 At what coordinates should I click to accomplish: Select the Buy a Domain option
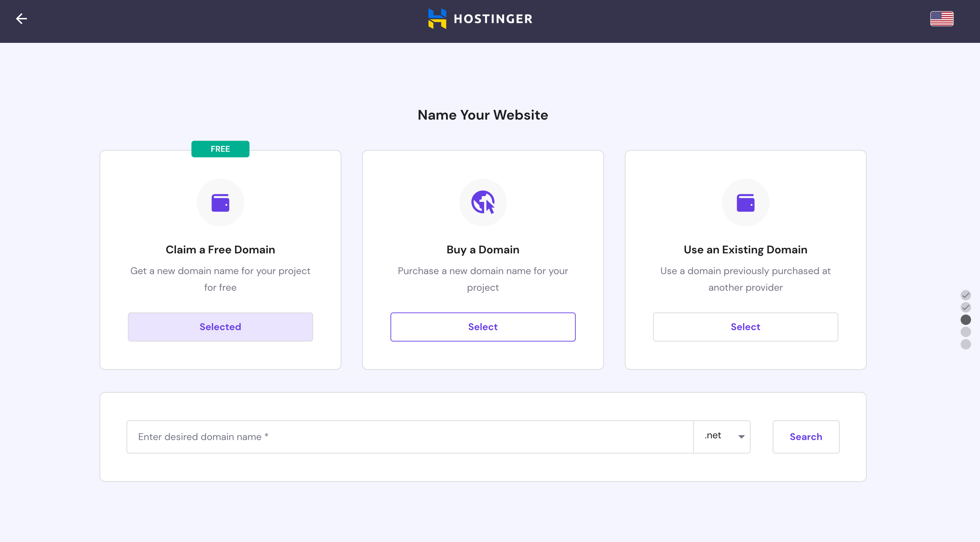pos(483,327)
